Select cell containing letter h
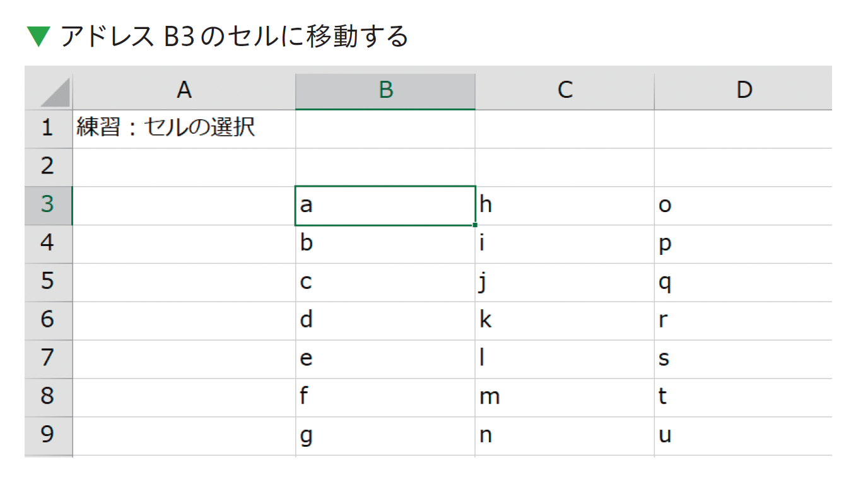 click(x=565, y=206)
